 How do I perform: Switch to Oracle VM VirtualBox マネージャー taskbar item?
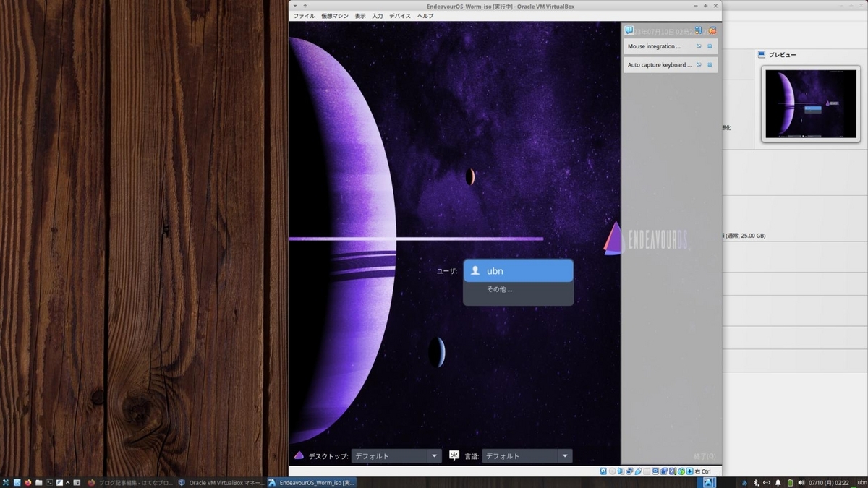(221, 482)
